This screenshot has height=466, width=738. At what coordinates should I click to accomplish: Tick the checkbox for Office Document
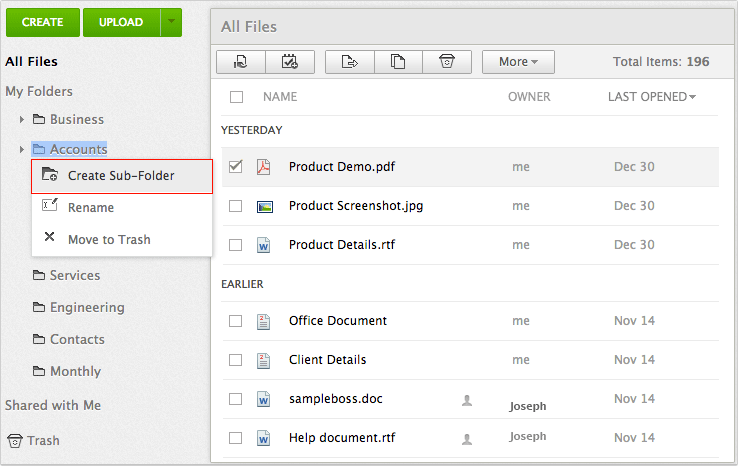pos(236,321)
